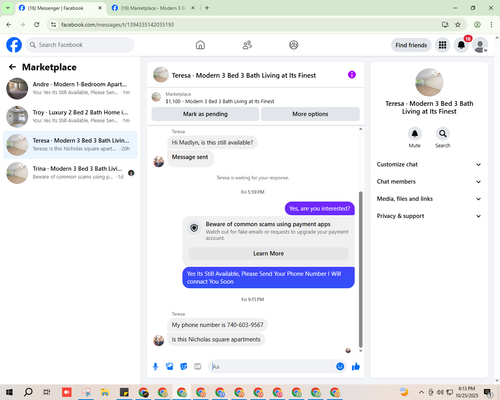Open Windows taskbar search

point(28,392)
